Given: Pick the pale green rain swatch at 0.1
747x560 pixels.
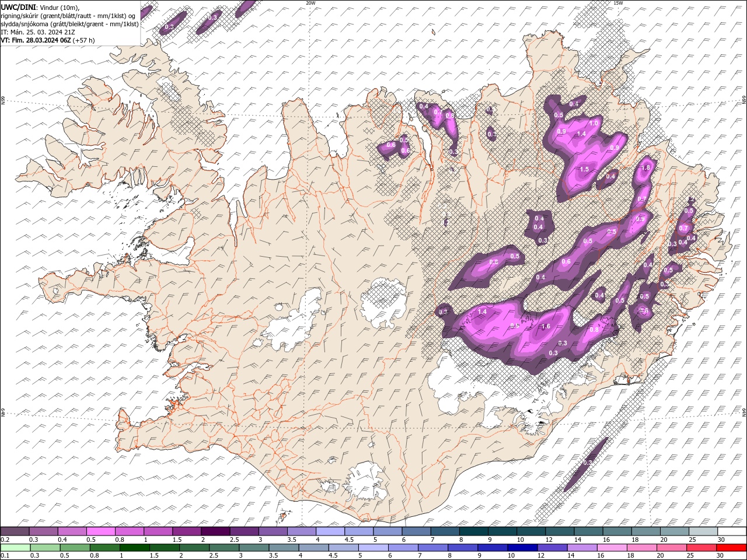Looking at the screenshot, I should tap(15, 548).
